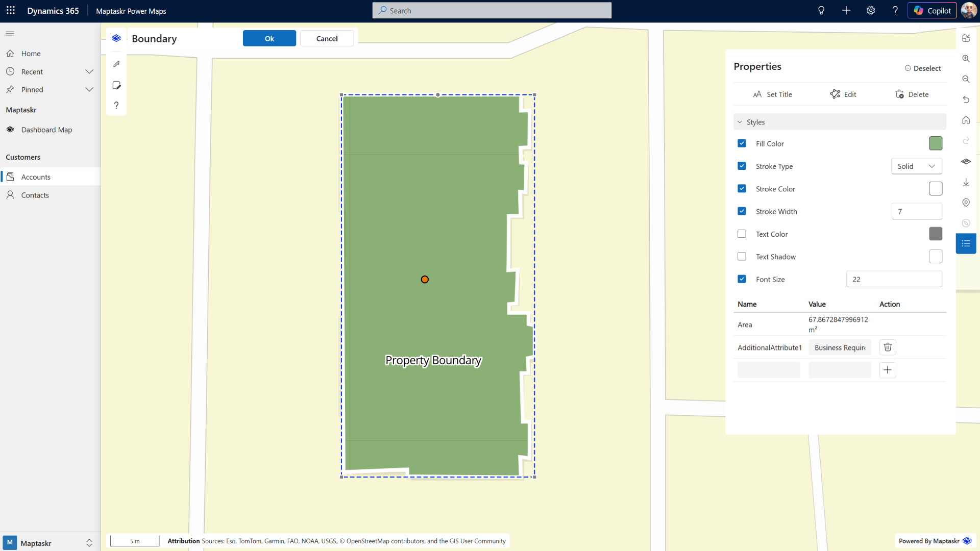Open Dashboard Map navigation item
This screenshot has width=980, height=551.
(46, 130)
